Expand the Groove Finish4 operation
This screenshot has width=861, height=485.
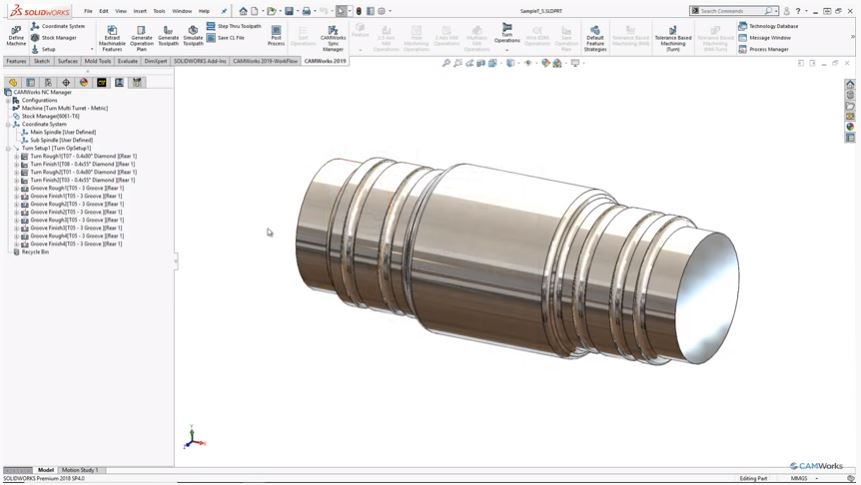click(16, 244)
